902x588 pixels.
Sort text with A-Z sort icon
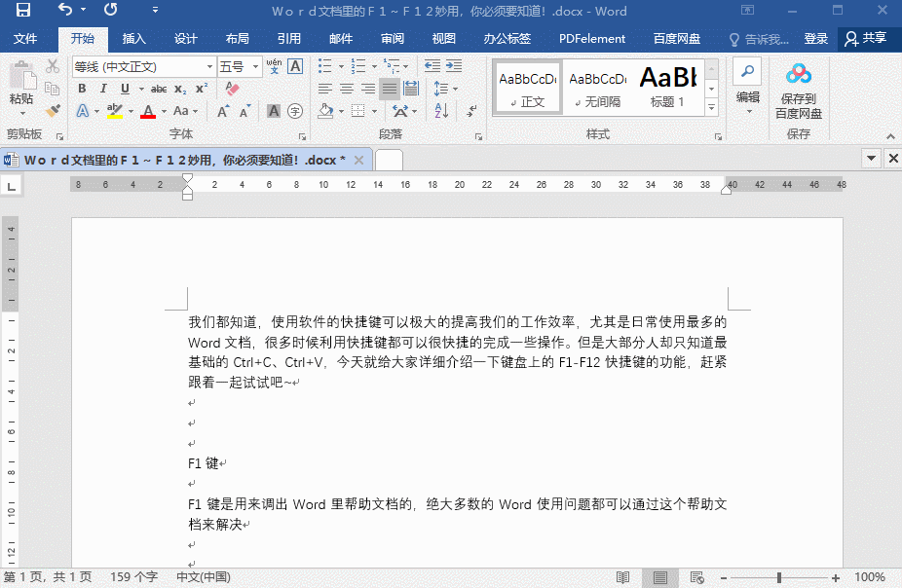(x=441, y=110)
